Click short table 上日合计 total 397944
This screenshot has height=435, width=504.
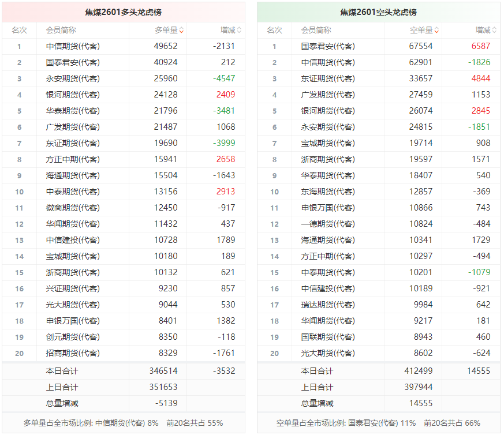419,387
